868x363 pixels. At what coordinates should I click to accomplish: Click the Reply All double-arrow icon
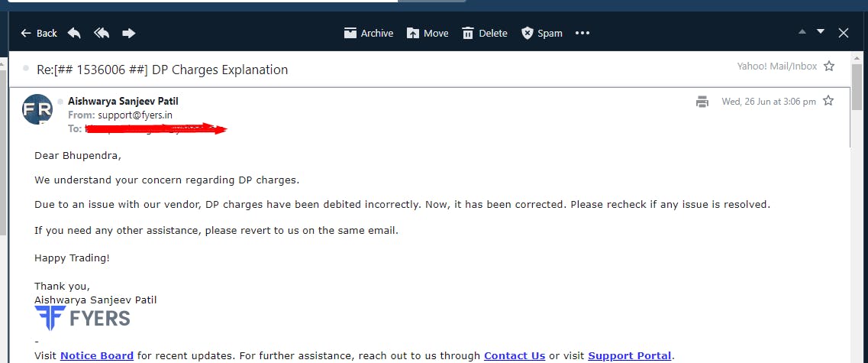click(102, 34)
